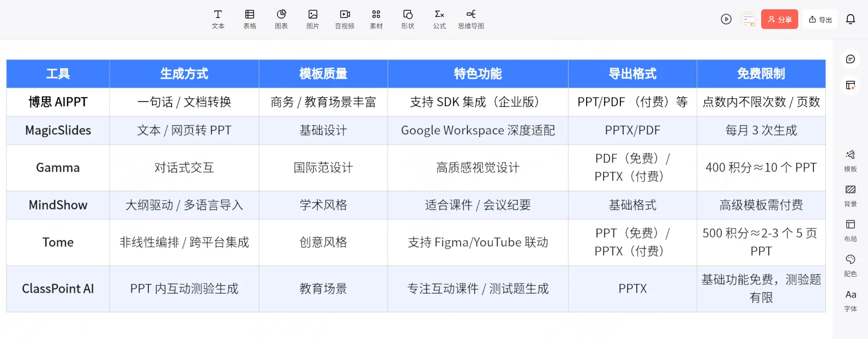Screen dimensions: 868x339
Task: Open the comments panel icon
Action: (x=851, y=59)
